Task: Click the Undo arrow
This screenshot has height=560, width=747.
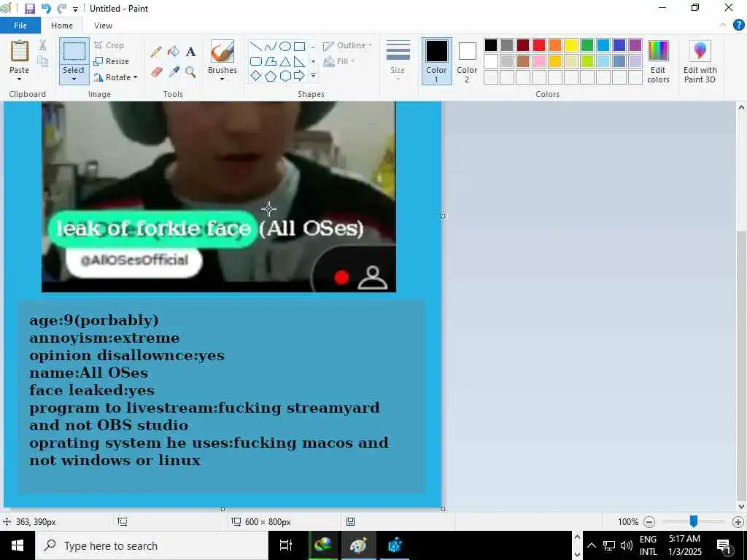Action: 46,9
